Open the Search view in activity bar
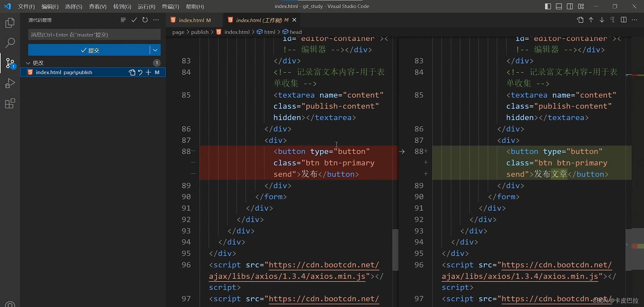 click(x=10, y=43)
